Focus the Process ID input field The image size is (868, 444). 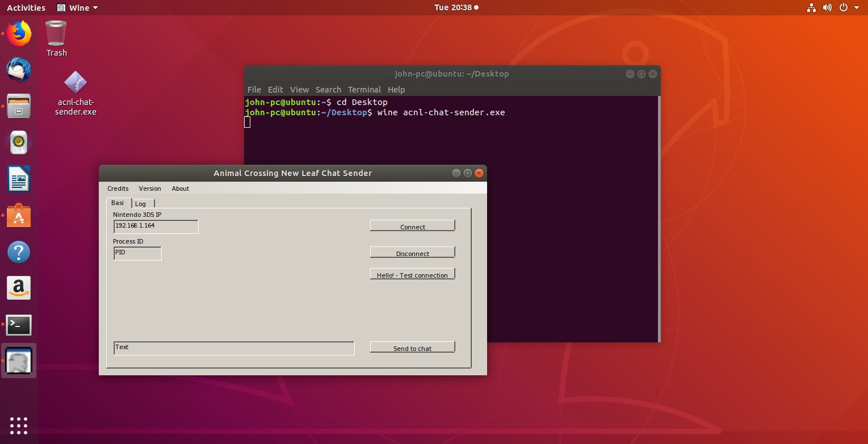click(x=137, y=253)
